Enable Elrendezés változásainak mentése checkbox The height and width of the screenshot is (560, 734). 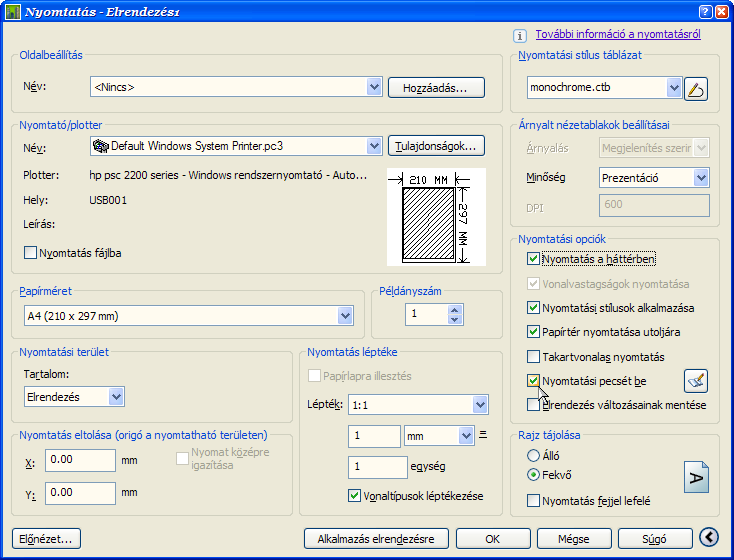tap(533, 405)
